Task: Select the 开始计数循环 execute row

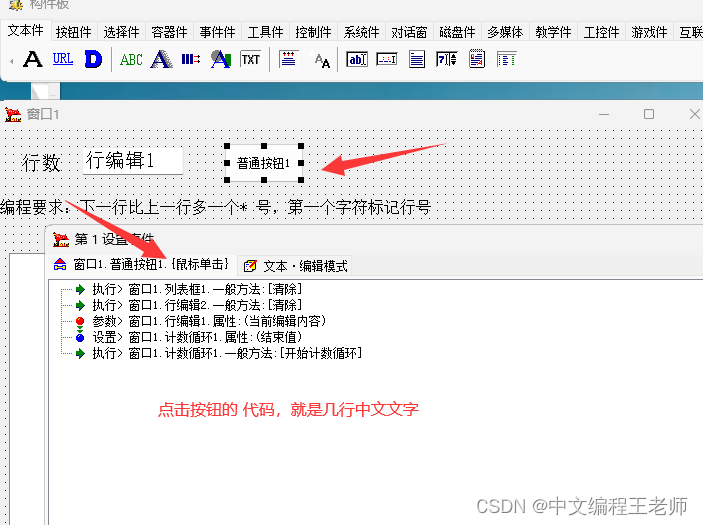Action: (227, 353)
